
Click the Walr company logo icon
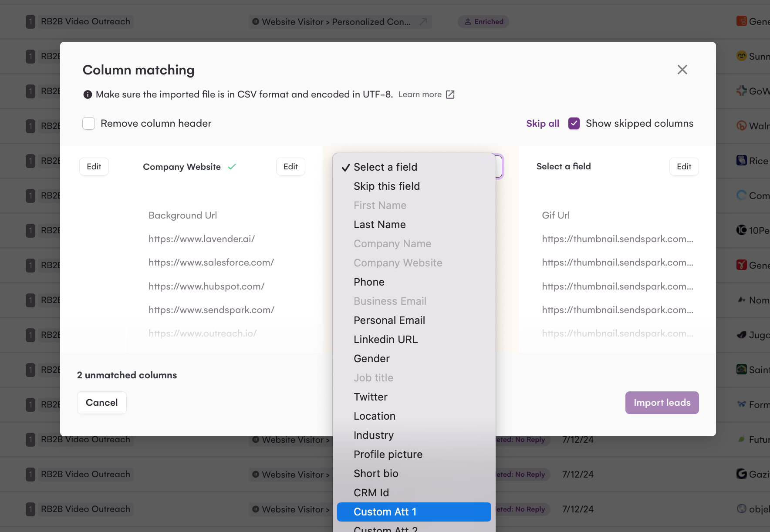(741, 125)
